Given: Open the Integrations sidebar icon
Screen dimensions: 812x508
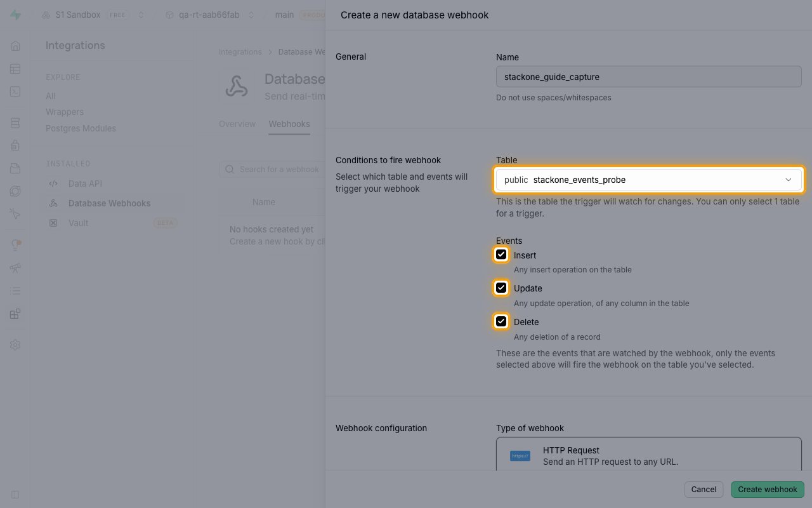Looking at the screenshot, I should click(x=15, y=314).
